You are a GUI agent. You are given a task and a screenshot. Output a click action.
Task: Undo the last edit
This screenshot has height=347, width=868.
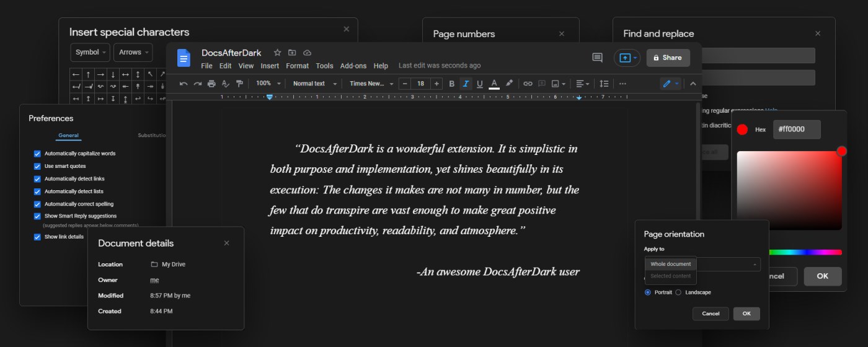click(x=184, y=84)
